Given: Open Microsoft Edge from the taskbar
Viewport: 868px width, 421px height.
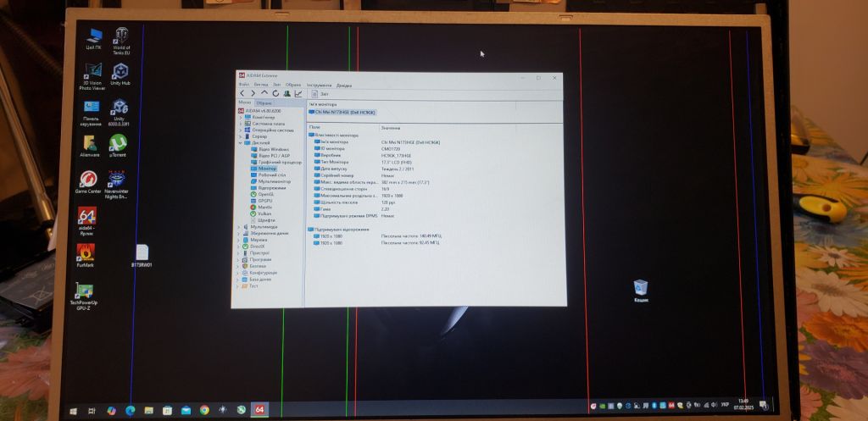Looking at the screenshot, I should (130, 411).
